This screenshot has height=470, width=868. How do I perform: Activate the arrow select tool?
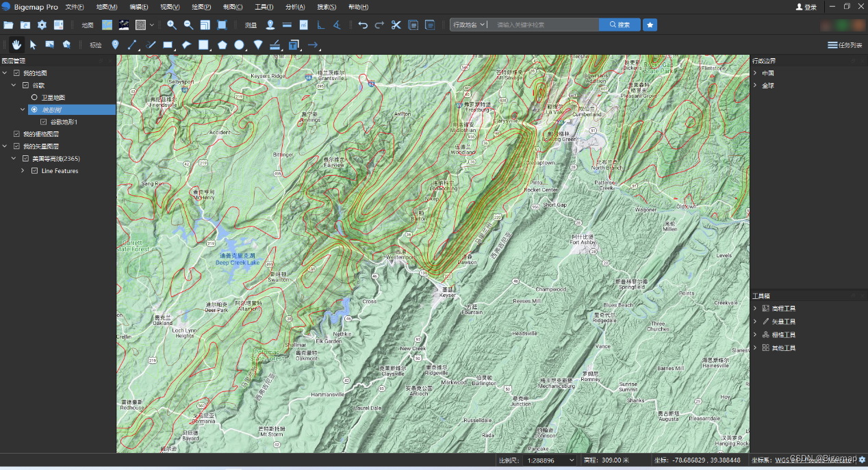tap(33, 45)
